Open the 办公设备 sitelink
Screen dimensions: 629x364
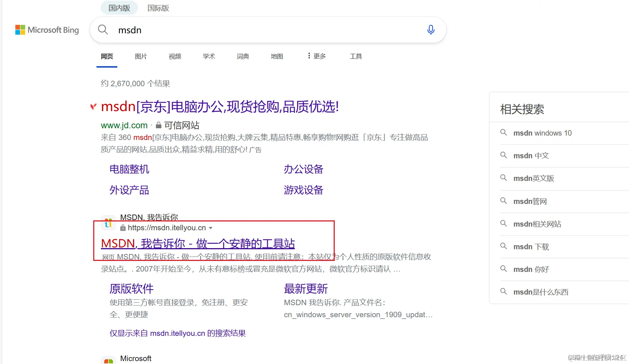(x=304, y=169)
